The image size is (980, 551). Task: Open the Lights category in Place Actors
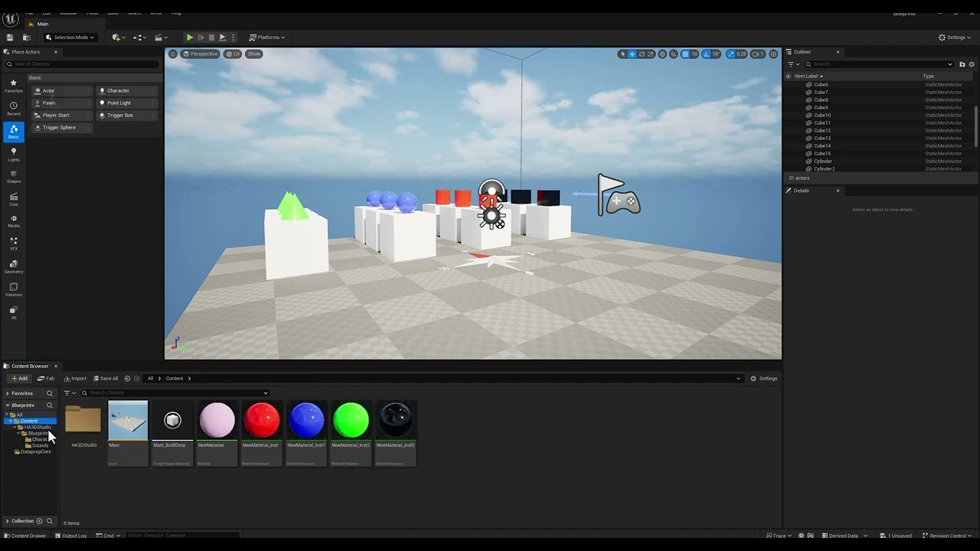click(14, 155)
